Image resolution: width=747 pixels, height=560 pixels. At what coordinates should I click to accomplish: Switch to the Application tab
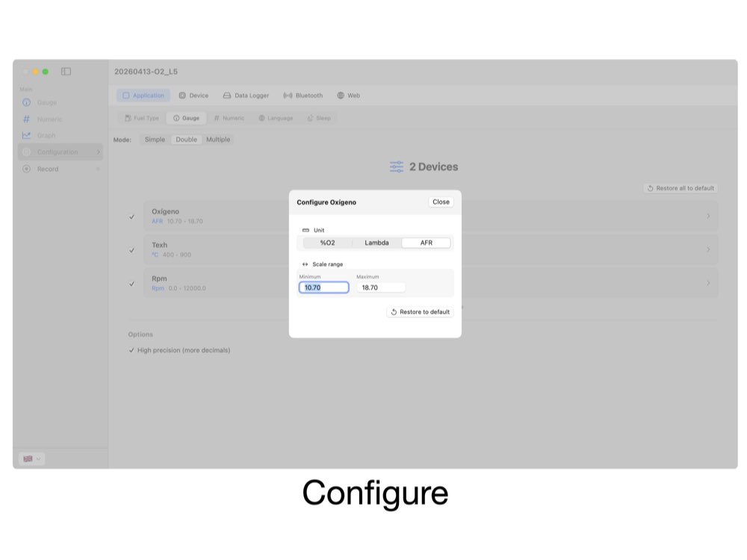(143, 96)
